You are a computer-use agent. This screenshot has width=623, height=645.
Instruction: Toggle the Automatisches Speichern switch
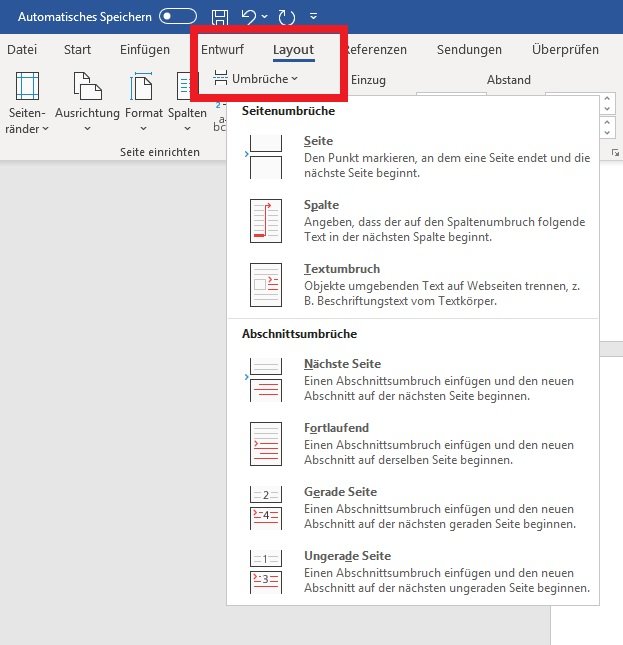point(178,17)
